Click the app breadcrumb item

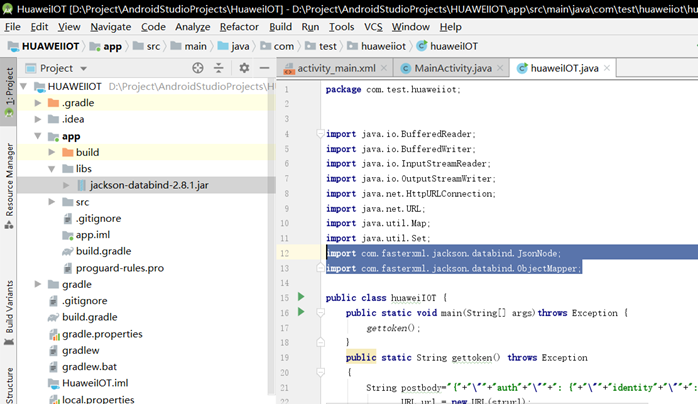[106, 46]
